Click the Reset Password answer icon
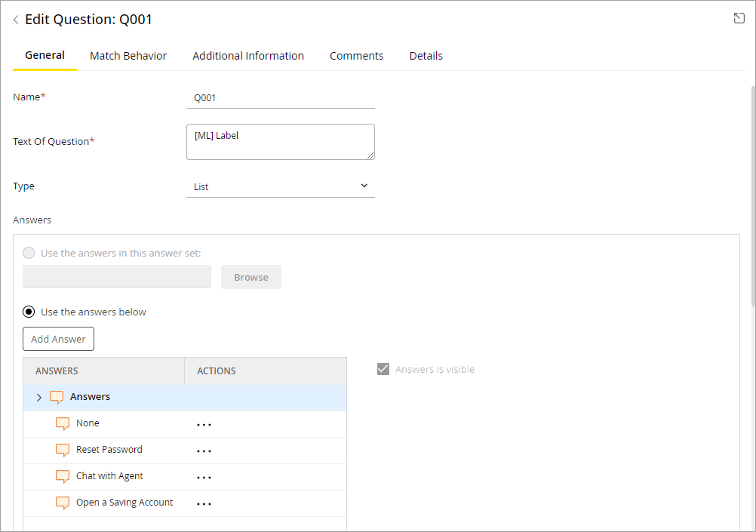The height and width of the screenshot is (532, 756). click(x=63, y=450)
